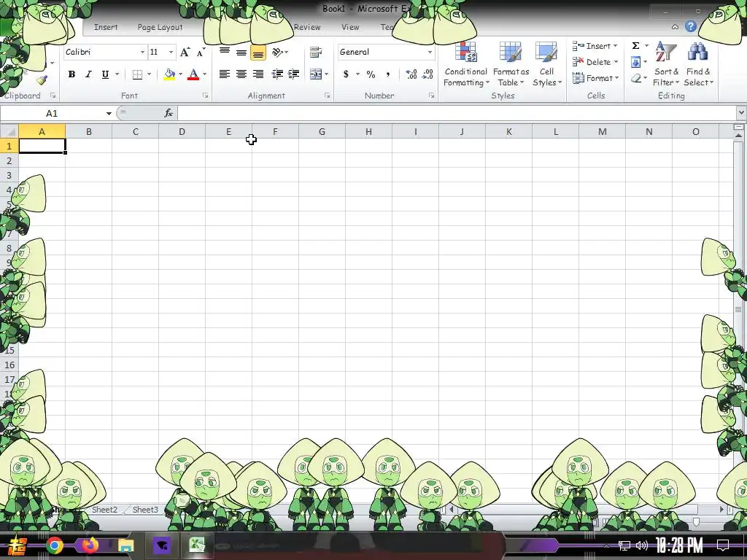Click the AutoSum sigma icon
Viewport: 747px width, 560px height.
[x=635, y=46]
